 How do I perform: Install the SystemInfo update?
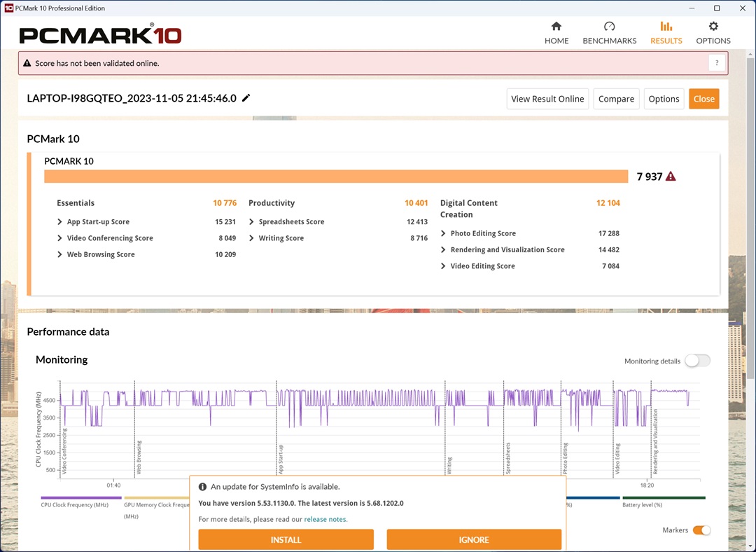[x=286, y=540]
